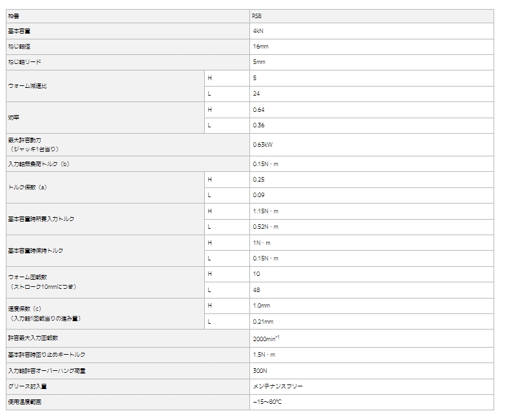Select the 1N・m holding torque value

262,242
